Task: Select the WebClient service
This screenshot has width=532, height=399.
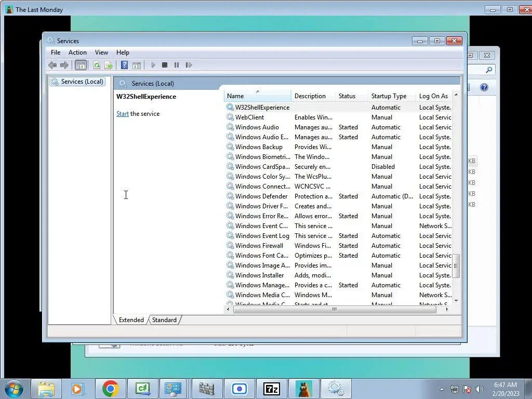Action: (x=338, y=117)
